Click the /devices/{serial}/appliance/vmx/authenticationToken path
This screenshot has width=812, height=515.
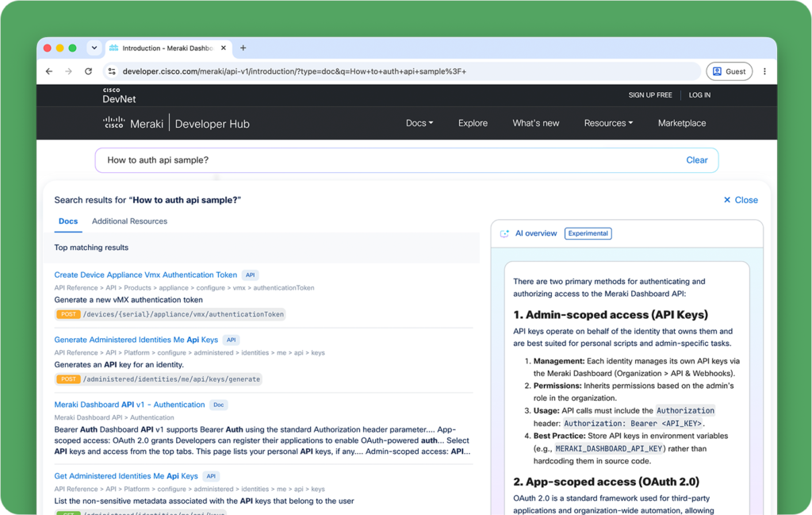coord(183,314)
